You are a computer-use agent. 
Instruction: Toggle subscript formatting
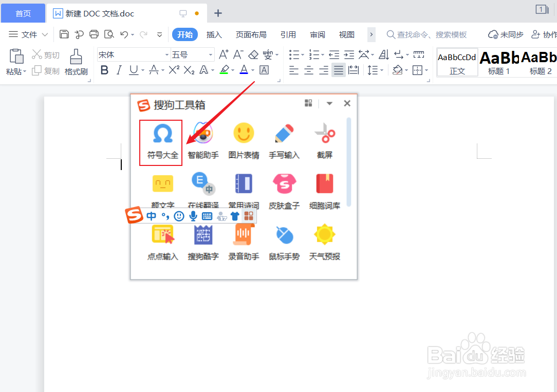click(189, 70)
